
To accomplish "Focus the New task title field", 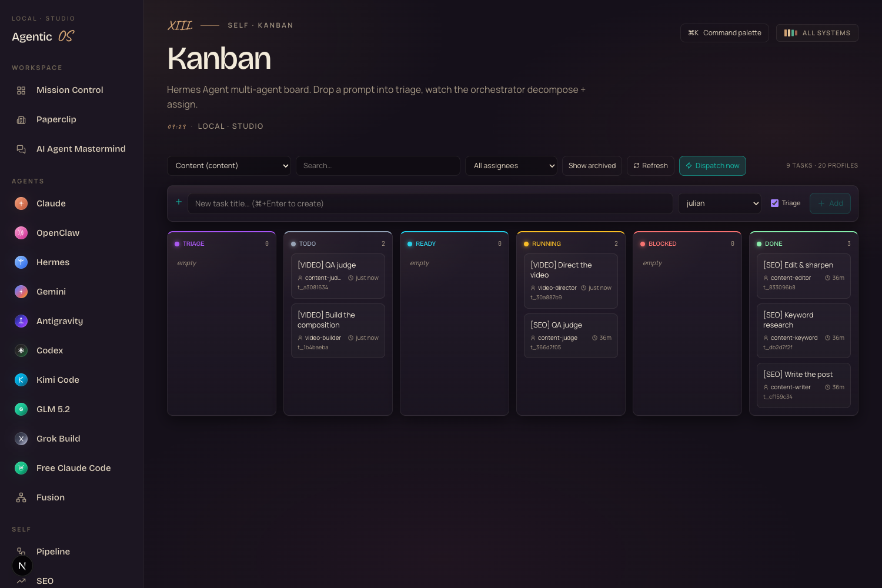I will (430, 203).
